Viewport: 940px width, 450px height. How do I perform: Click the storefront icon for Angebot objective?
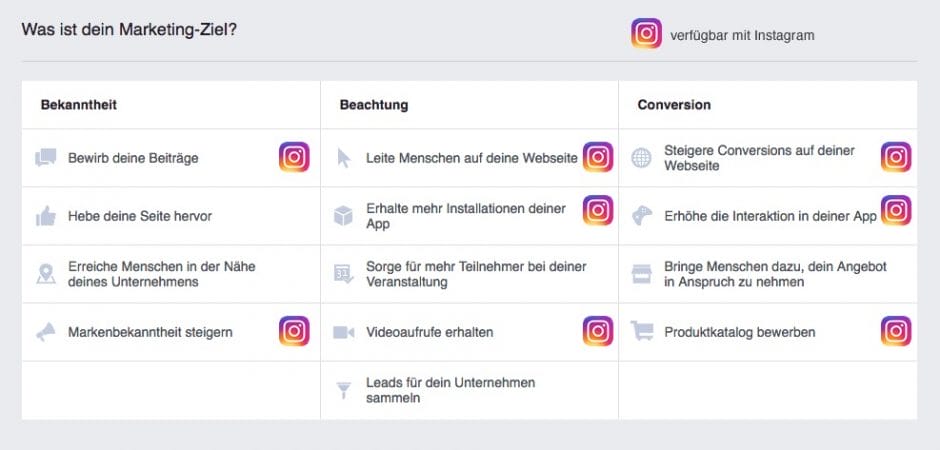click(x=641, y=274)
